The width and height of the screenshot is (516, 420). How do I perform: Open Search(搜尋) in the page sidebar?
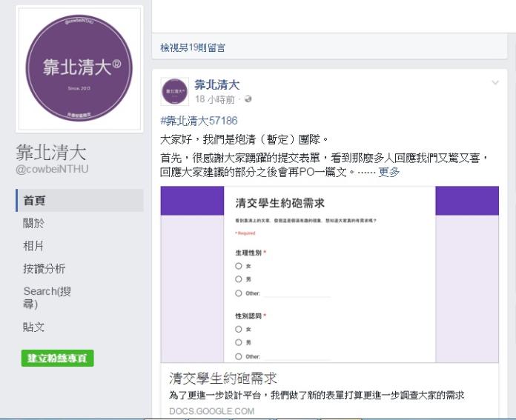pyautogui.click(x=47, y=297)
